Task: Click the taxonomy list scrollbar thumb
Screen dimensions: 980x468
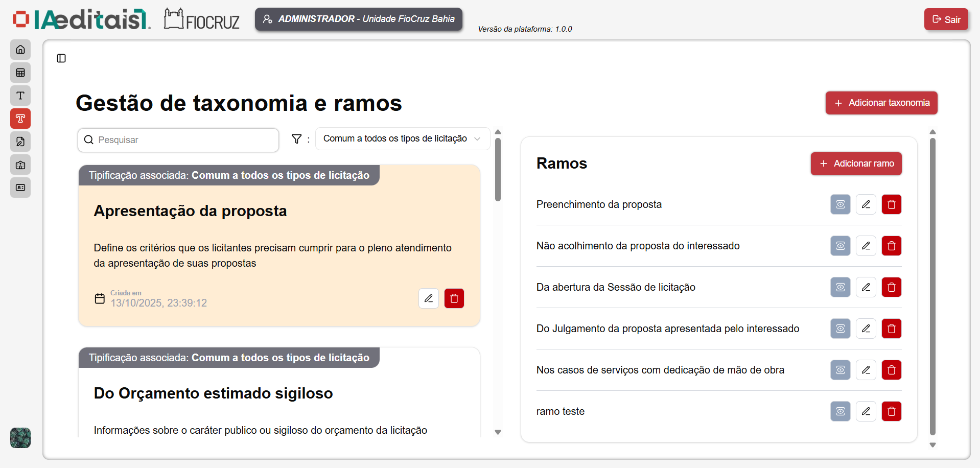Action: pos(498,170)
